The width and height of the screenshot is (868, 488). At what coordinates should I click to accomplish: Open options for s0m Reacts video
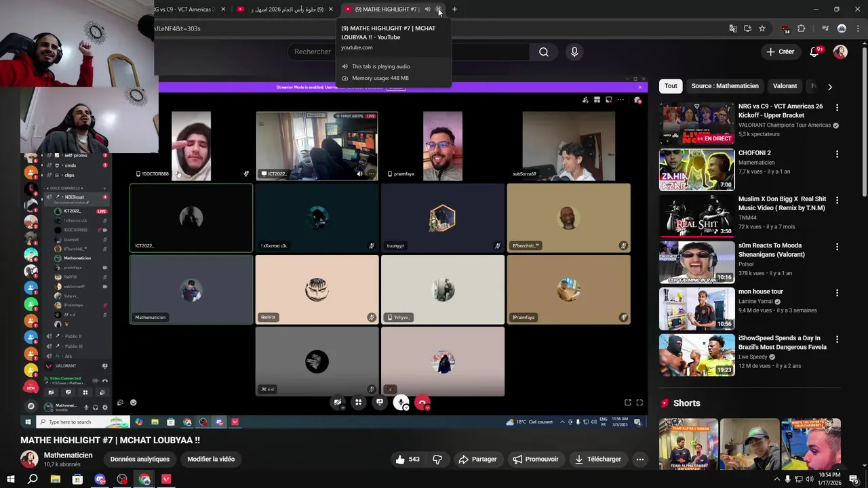pyautogui.click(x=837, y=247)
